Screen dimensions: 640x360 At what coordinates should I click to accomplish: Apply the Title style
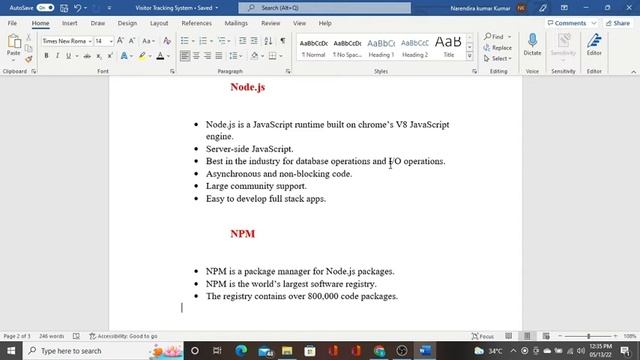click(449, 48)
